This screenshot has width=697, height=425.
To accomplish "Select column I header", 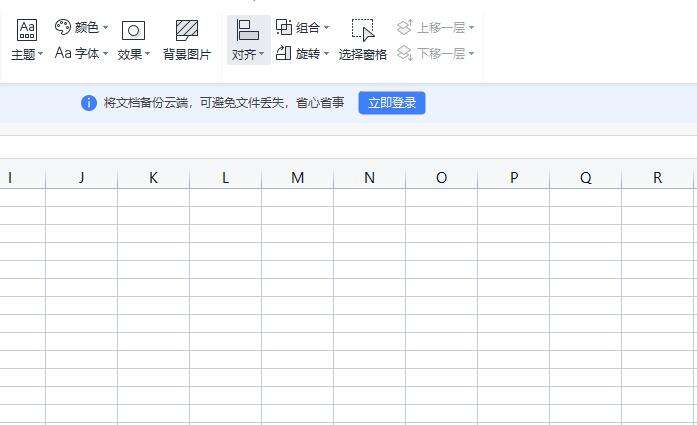I will pyautogui.click(x=22, y=178).
